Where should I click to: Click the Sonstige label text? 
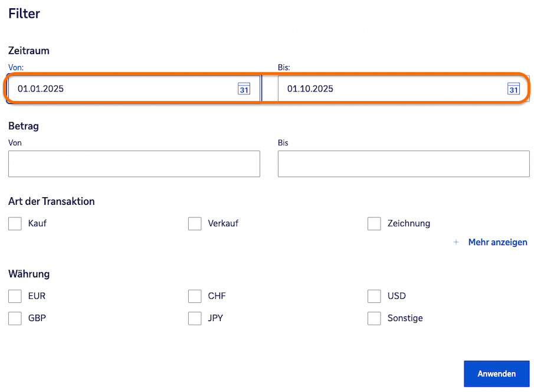point(405,318)
